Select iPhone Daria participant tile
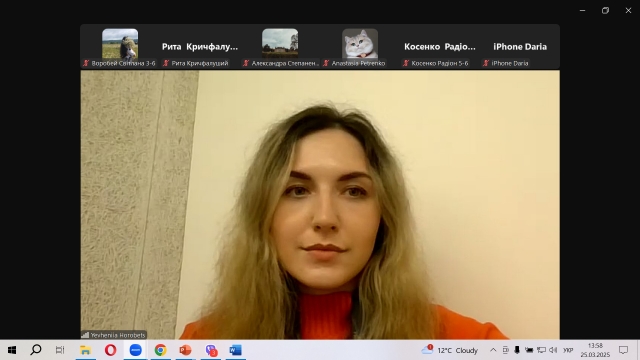 click(x=520, y=47)
